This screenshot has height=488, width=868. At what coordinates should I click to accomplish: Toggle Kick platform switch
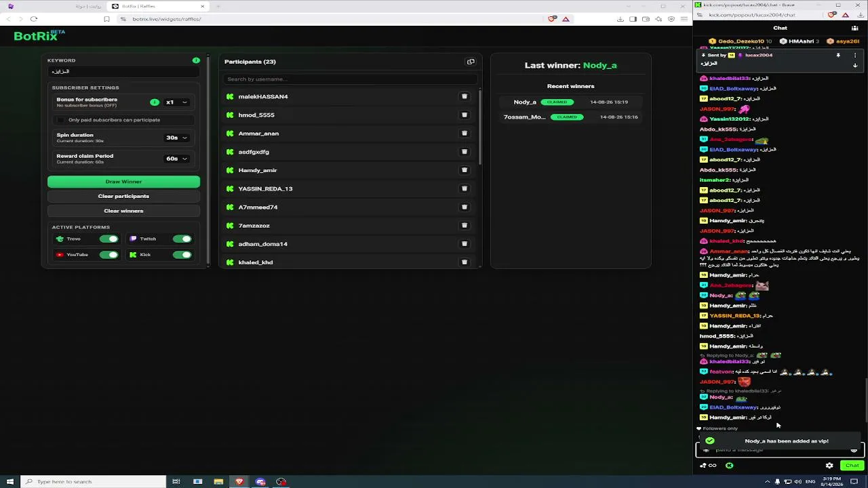[x=182, y=255]
